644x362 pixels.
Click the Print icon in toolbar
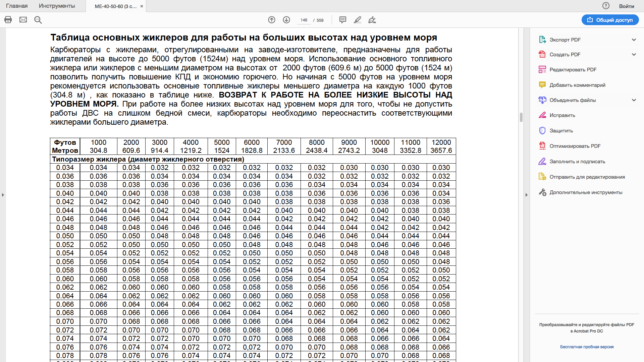coord(8,20)
